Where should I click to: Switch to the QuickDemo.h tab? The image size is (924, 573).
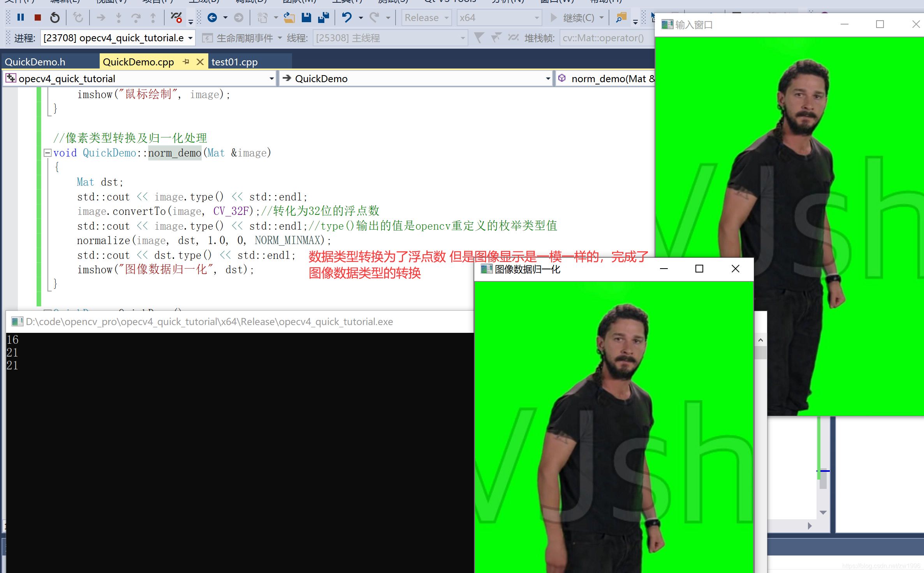[x=35, y=62]
